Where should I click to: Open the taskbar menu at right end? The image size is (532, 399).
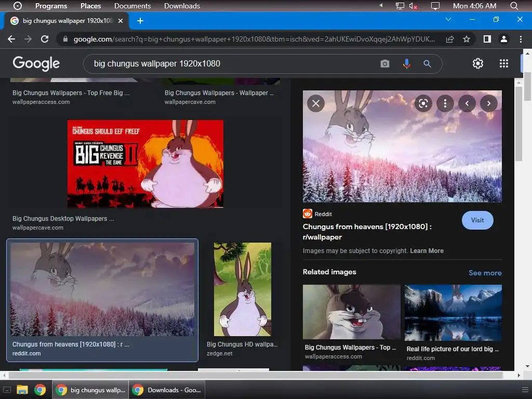pyautogui.click(x=525, y=390)
